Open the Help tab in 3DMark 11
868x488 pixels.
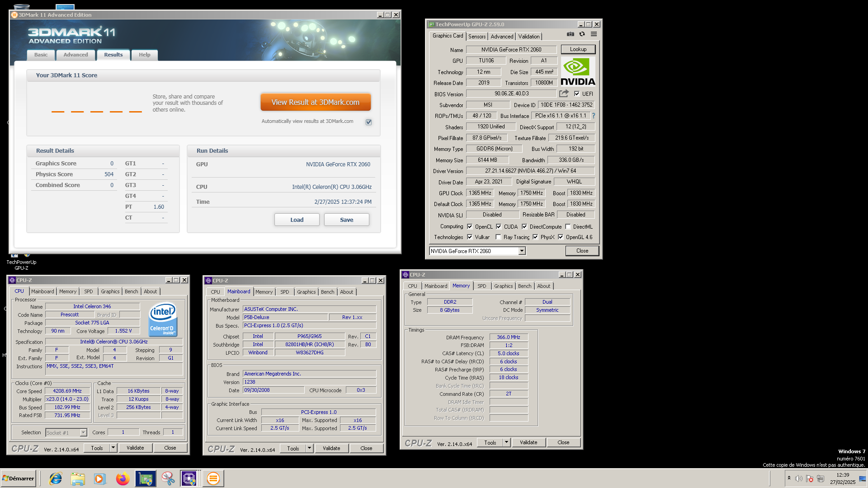145,55
